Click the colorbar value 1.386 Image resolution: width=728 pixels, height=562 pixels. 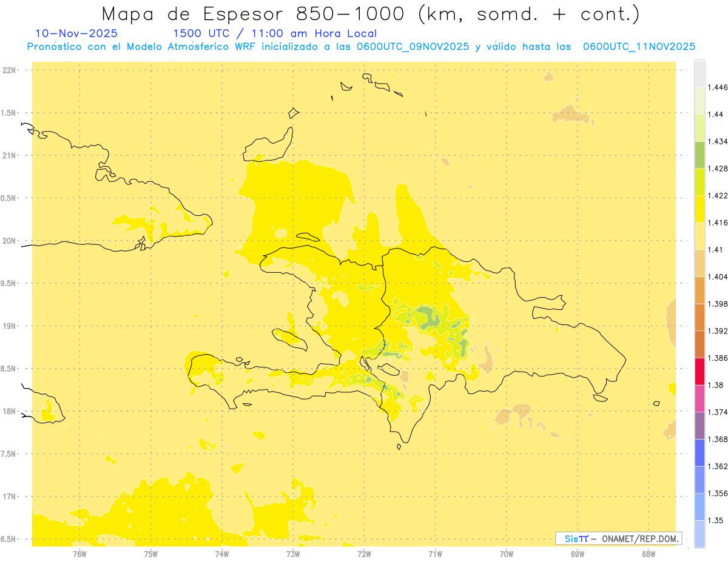718,358
